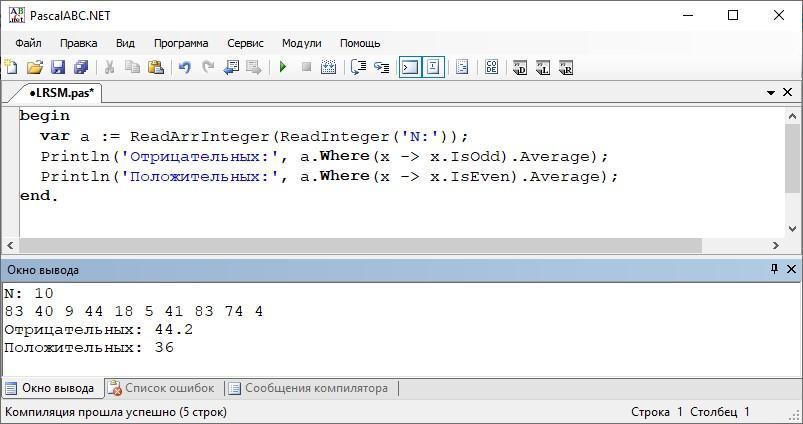Click status text 'Компиляция прошла успешно'

[90, 412]
